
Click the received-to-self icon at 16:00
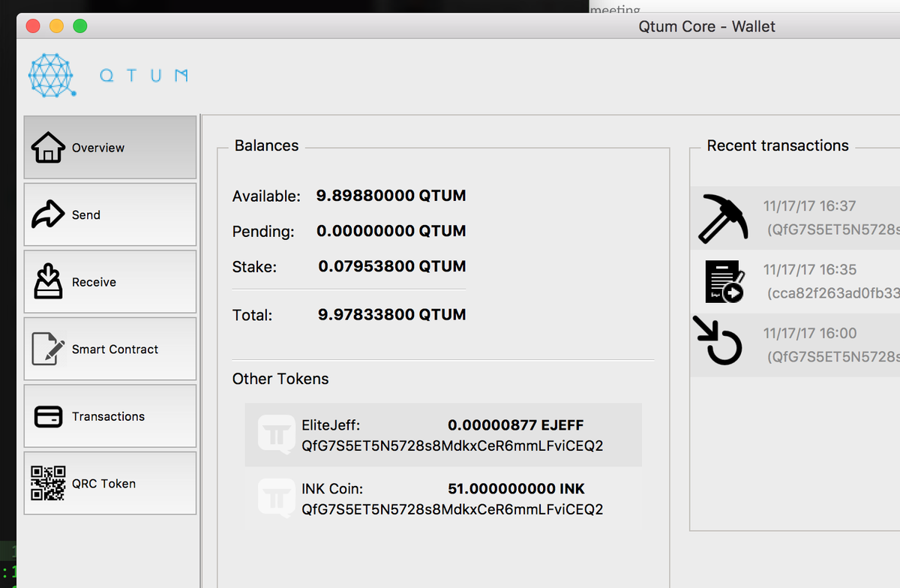(718, 341)
